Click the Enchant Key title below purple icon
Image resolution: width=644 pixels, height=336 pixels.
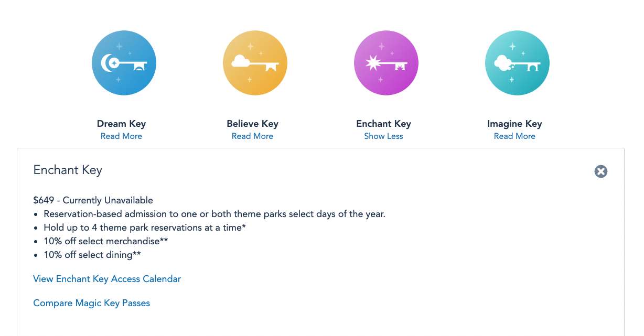click(x=383, y=124)
